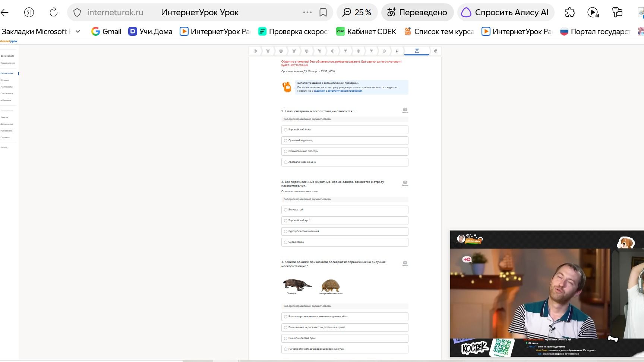Click the platypus picture thumbnail
This screenshot has height=362, width=644.
tap(297, 285)
